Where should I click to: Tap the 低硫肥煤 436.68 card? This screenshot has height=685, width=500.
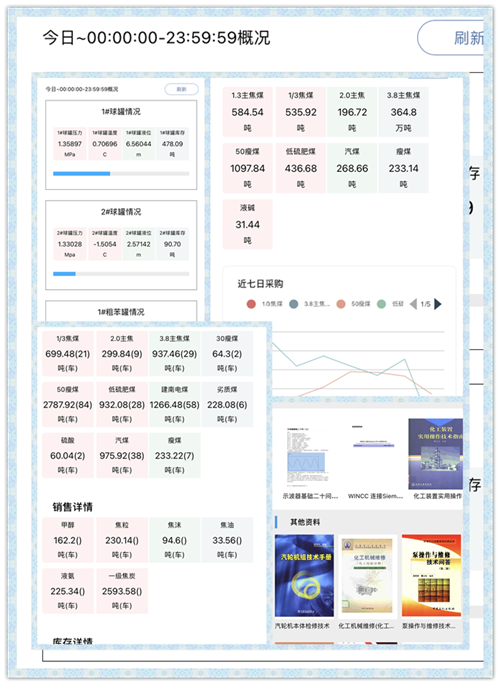tap(300, 168)
